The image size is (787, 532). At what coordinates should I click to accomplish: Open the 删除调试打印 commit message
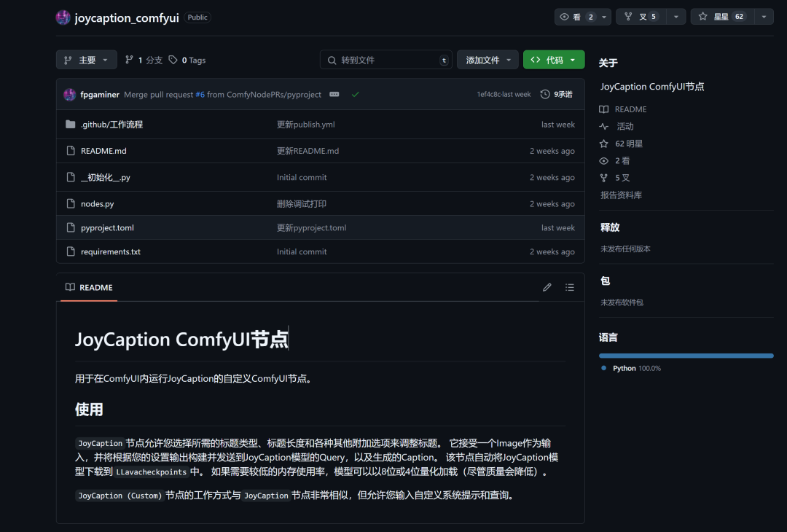click(x=302, y=204)
